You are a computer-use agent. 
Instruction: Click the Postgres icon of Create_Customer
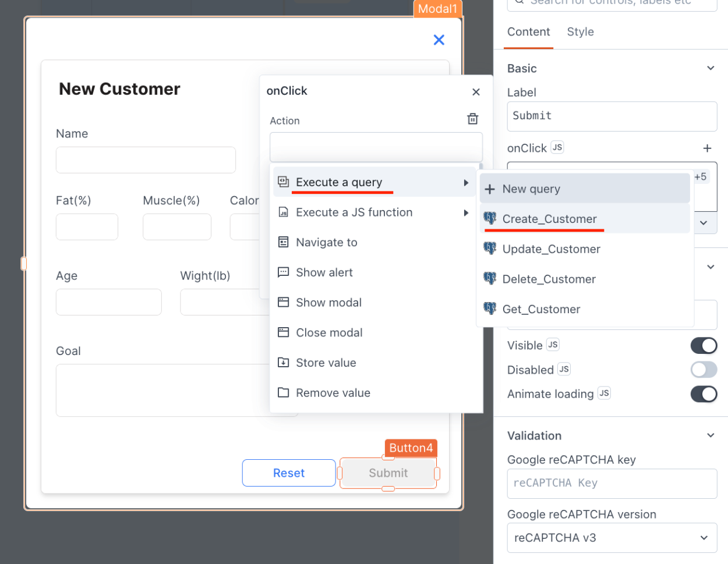click(x=490, y=218)
